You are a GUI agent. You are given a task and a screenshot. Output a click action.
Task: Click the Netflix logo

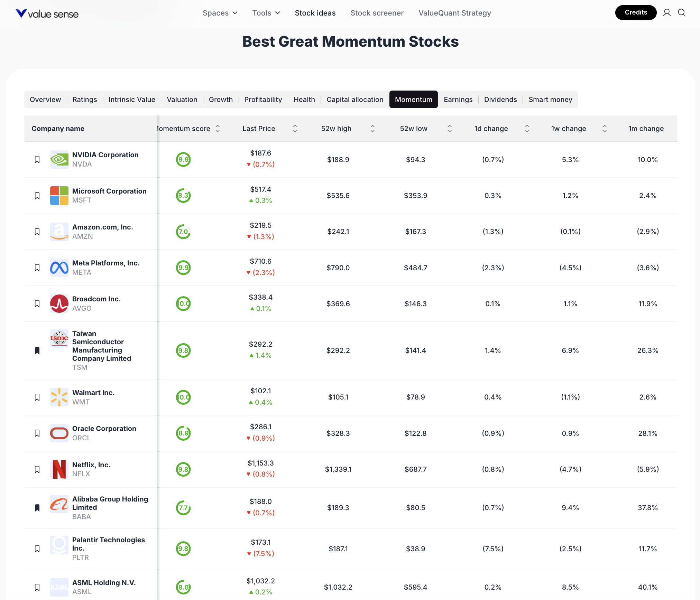pos(59,469)
